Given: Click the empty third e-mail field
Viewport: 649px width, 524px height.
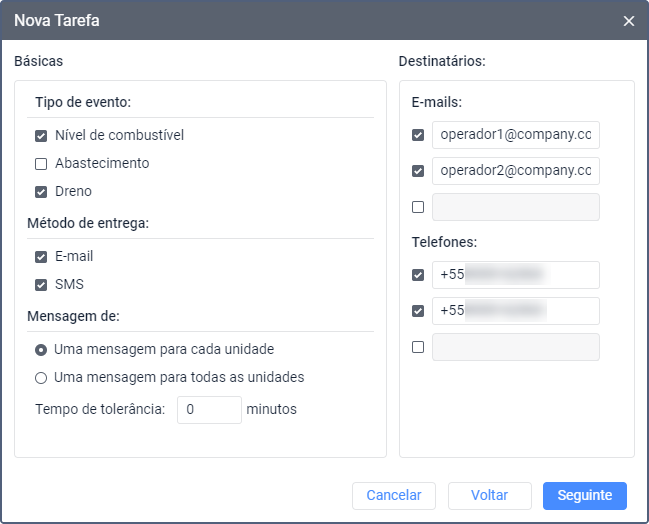Looking at the screenshot, I should pos(515,207).
